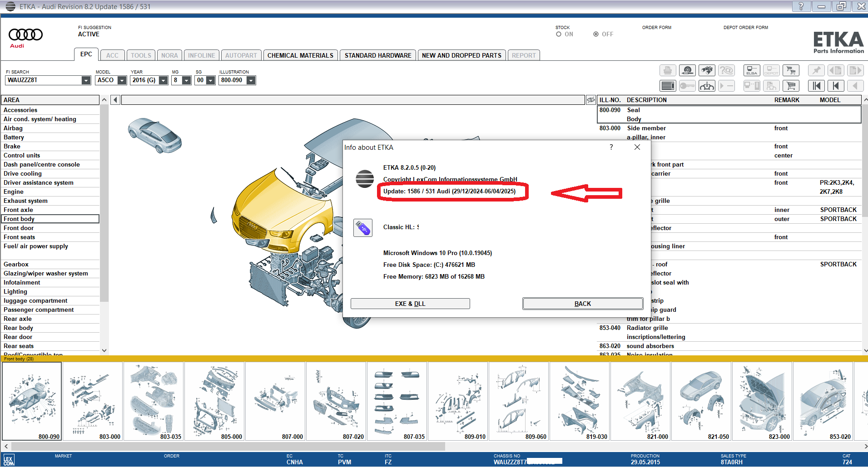Click the 853-040 Radiator grille row
Screen dimensions: 868x467
click(x=729, y=332)
